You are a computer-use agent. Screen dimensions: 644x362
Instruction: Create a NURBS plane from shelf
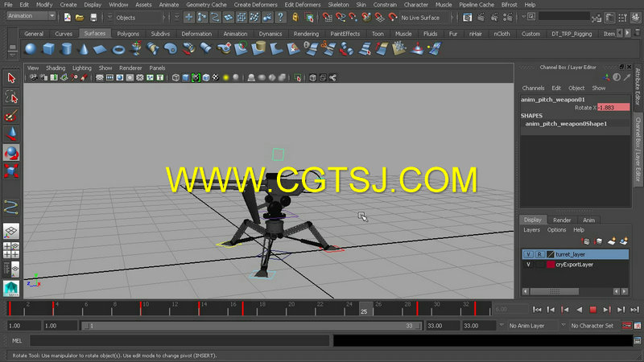tap(100, 50)
